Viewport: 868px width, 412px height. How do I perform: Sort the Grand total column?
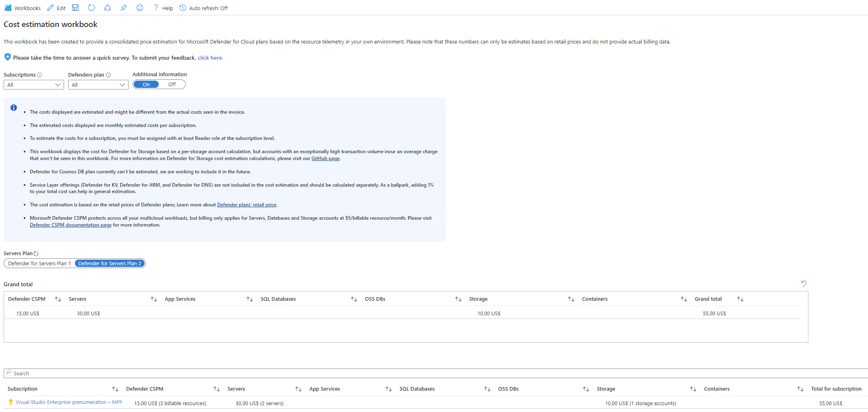click(740, 299)
